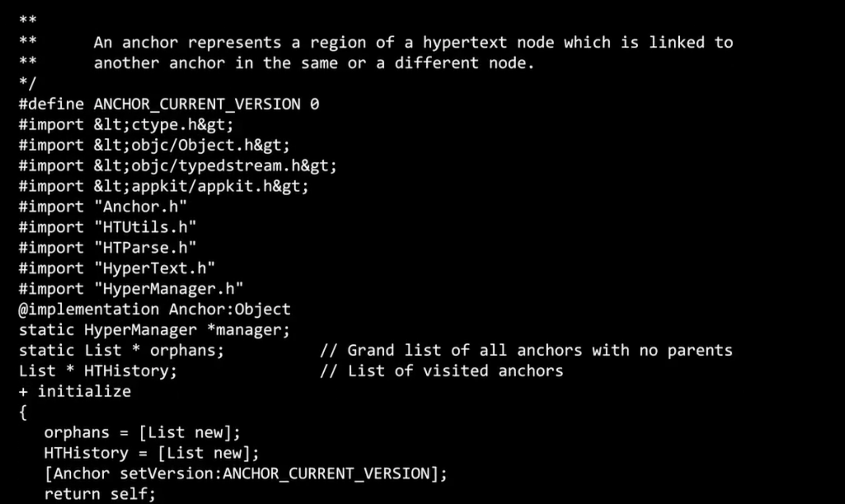Click the static HyperManager *manager declaration
Viewport: 845px width, 504px height.
pos(154,330)
